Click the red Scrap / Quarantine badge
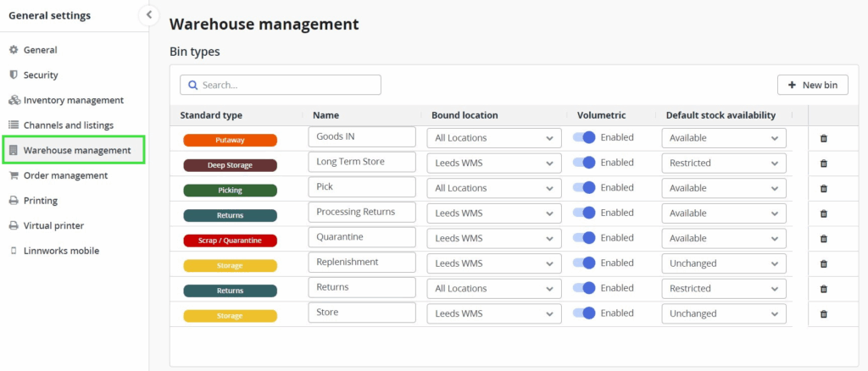The width and height of the screenshot is (868, 371). [x=231, y=241]
